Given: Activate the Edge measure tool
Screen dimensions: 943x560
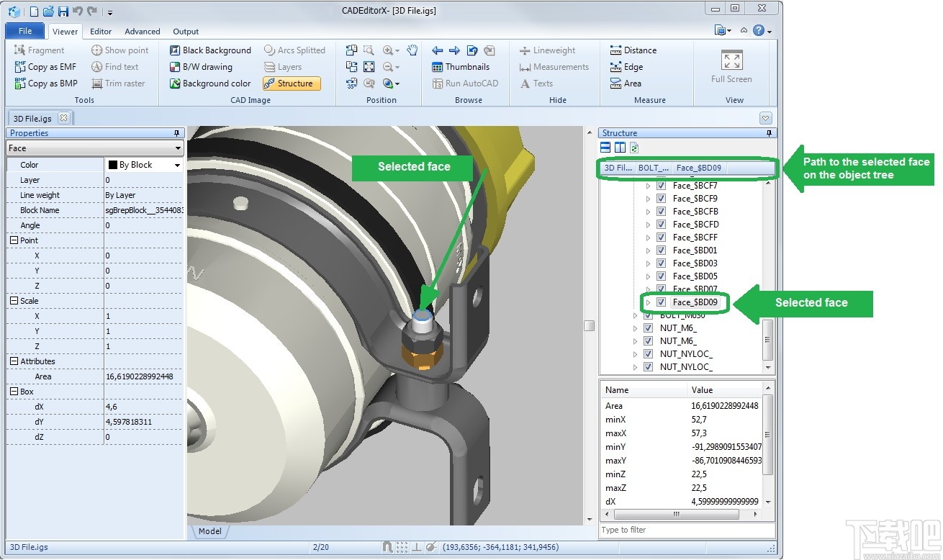Looking at the screenshot, I should (626, 67).
